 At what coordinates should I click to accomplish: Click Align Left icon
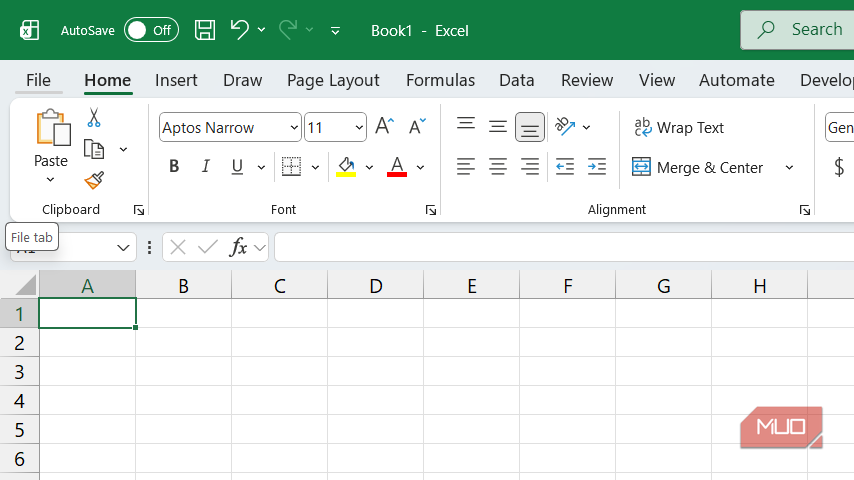466,166
